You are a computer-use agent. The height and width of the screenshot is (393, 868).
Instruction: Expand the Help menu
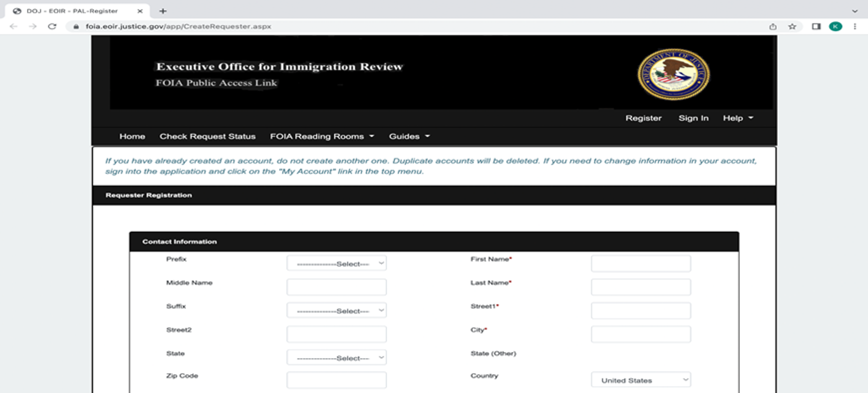(x=738, y=118)
